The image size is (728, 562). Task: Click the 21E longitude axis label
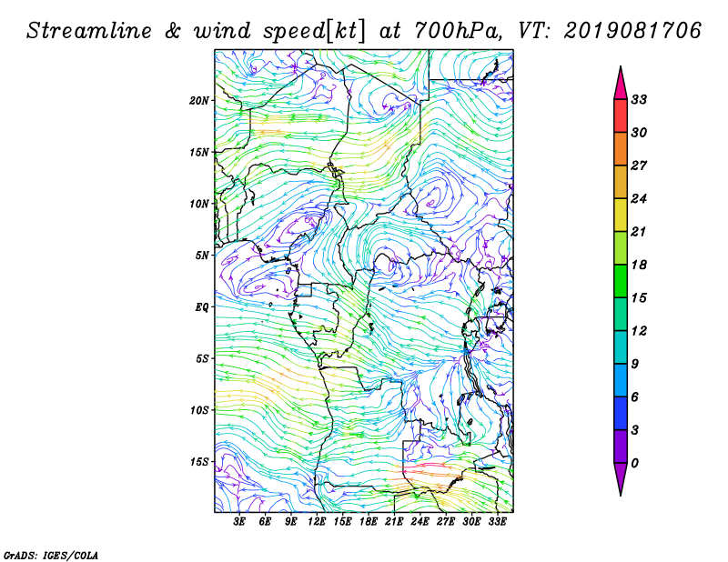click(394, 521)
